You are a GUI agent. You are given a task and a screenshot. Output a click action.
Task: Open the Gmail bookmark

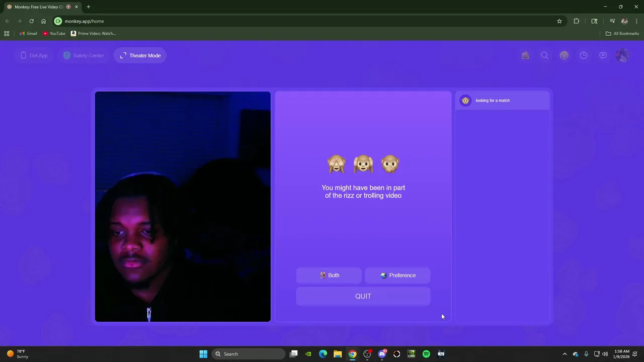28,33
